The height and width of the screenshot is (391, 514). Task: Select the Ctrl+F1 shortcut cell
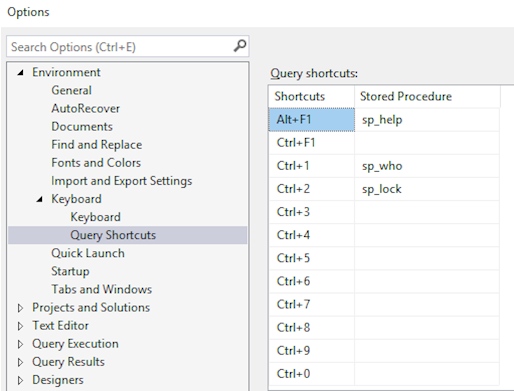tap(312, 143)
